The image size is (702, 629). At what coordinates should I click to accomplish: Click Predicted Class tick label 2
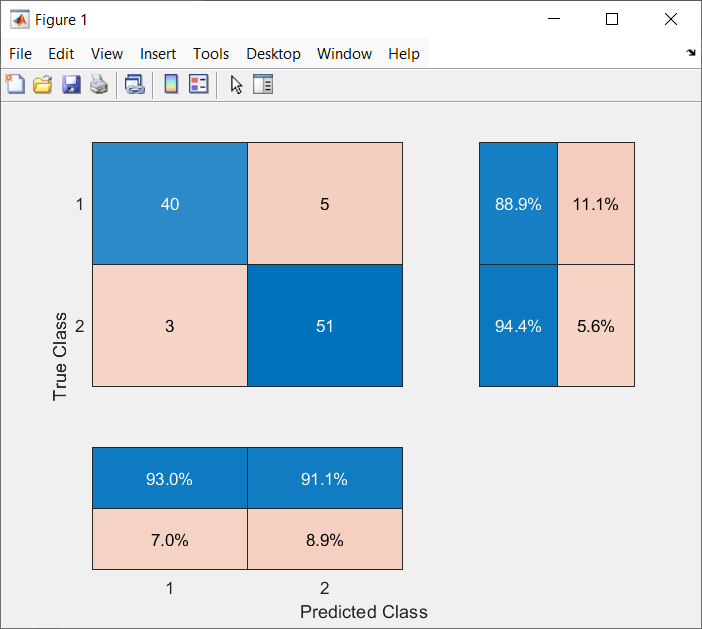pyautogui.click(x=325, y=588)
